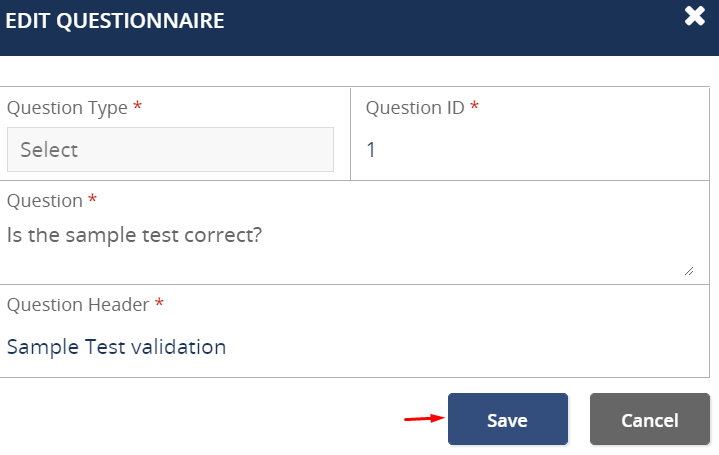Click the red asterisk after Question Header

point(159,303)
